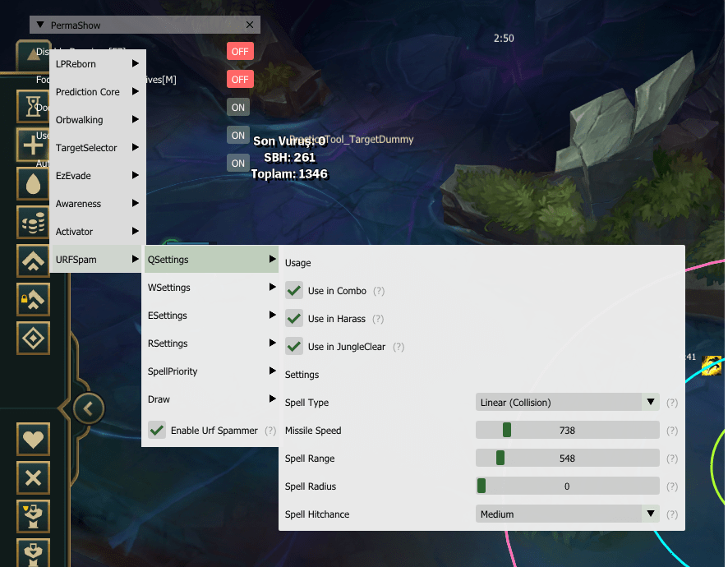Viewport: 728px width, 567px height.
Task: Open the Spell Hitchance Medium dropdown
Action: [x=567, y=514]
